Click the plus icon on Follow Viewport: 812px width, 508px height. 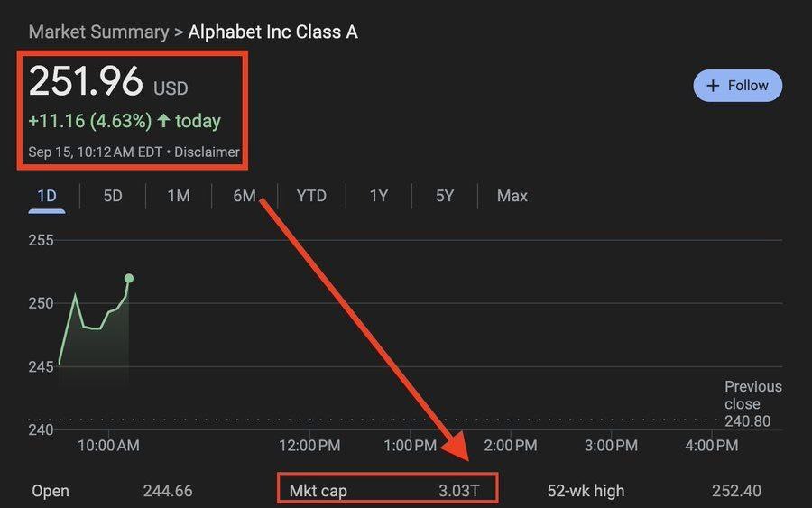[x=713, y=86]
